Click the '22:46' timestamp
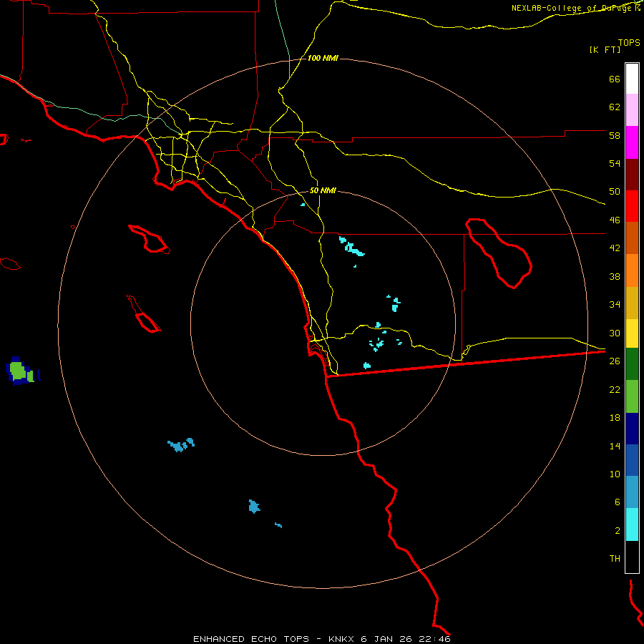This screenshot has height=644, width=644. coord(434,639)
